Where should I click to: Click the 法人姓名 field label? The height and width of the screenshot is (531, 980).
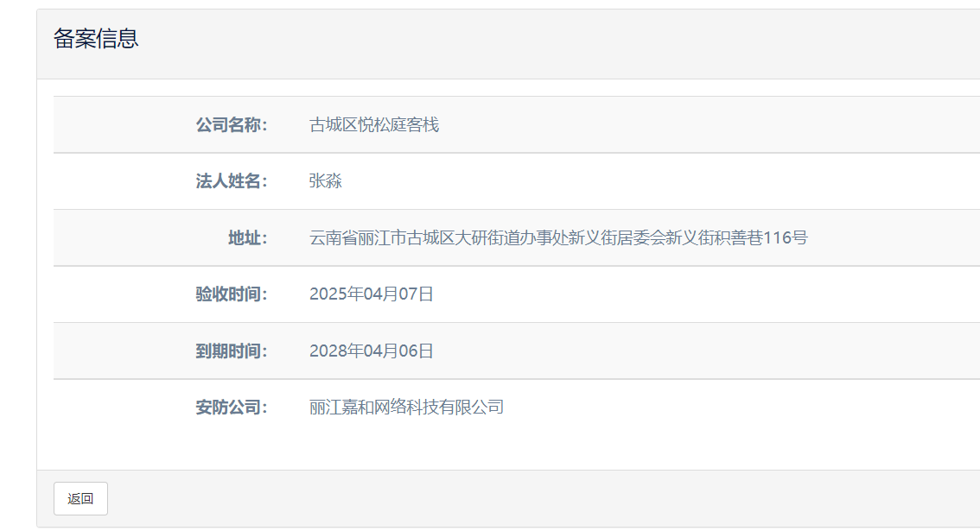(x=231, y=181)
